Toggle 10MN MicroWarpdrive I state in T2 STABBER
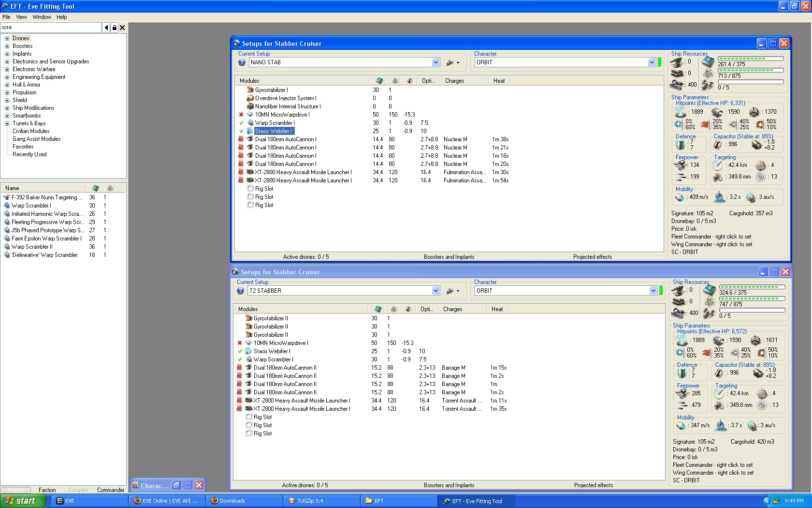Screen dimensions: 812x508 click(239, 343)
